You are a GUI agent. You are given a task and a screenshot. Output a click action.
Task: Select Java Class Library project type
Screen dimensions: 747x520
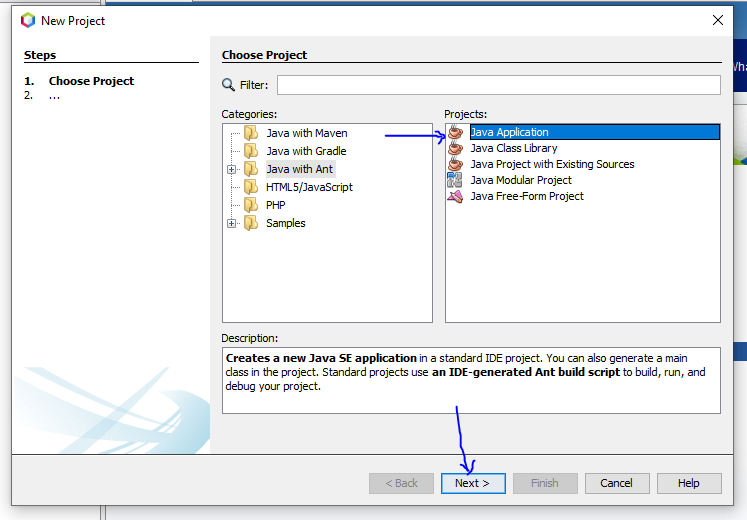point(514,148)
